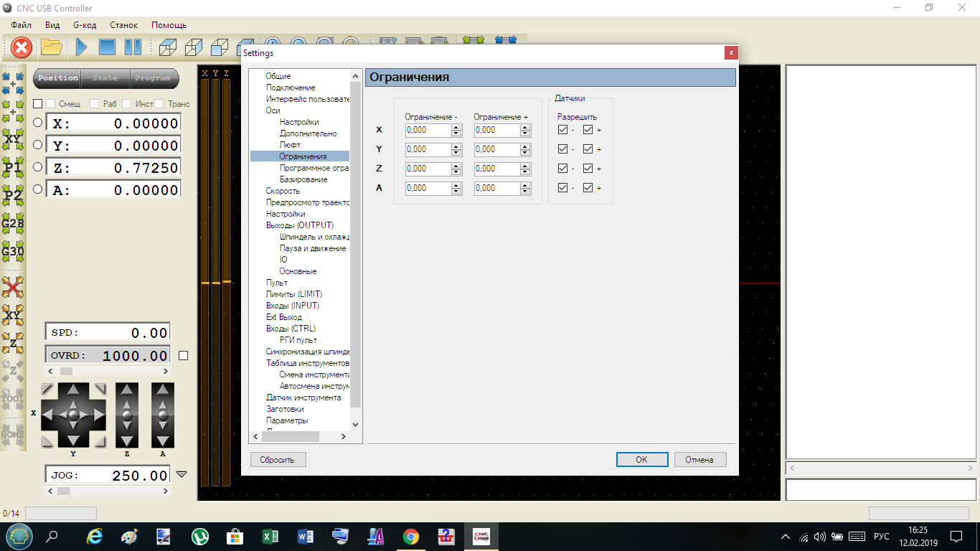Viewport: 980px width, 551px height.
Task: Click the Сбросить reset button
Action: click(x=278, y=459)
